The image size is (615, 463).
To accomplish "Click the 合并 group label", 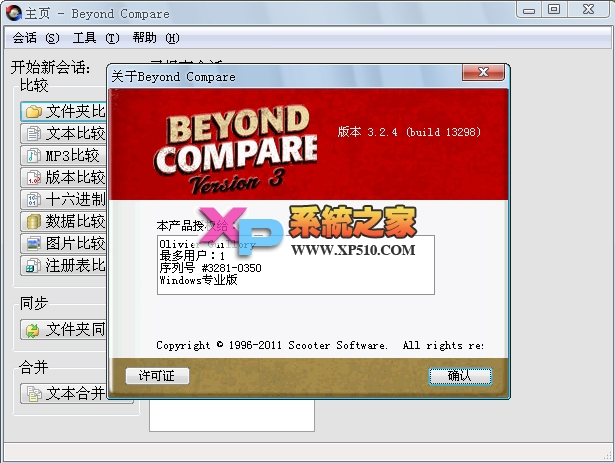I will [34, 367].
